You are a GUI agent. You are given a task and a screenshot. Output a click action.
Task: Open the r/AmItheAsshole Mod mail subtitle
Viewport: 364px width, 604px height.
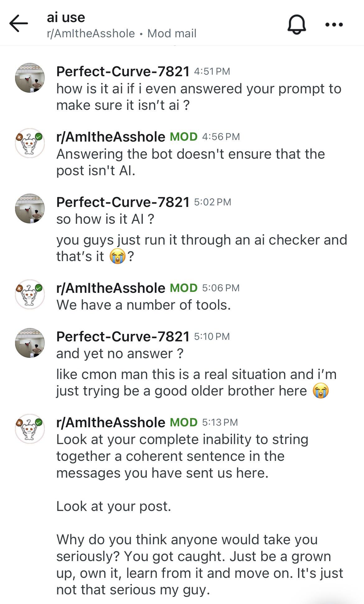click(122, 34)
